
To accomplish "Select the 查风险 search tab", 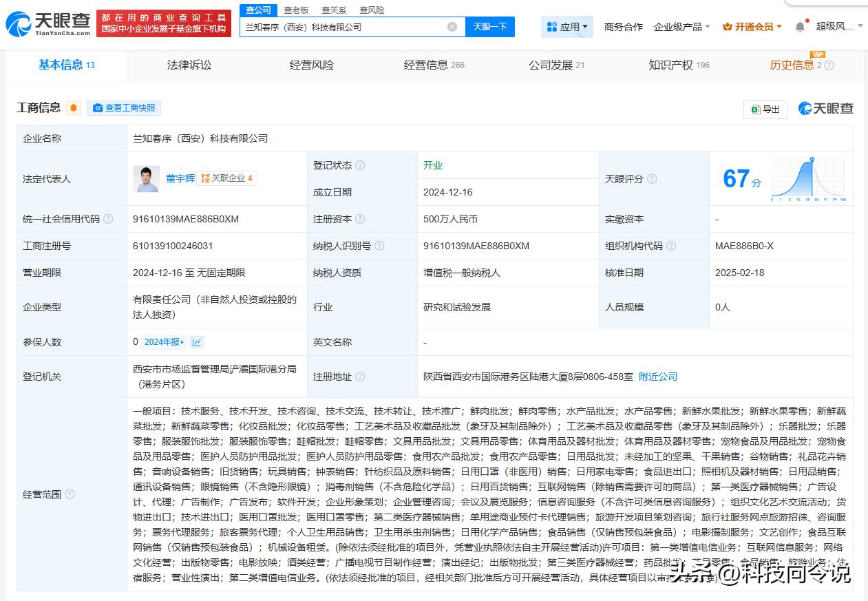I will point(372,10).
